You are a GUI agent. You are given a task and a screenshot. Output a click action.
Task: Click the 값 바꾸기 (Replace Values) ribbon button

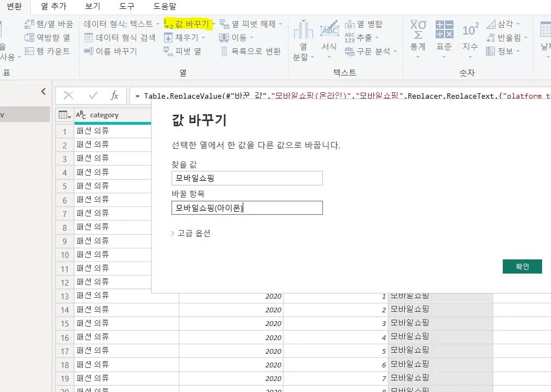187,24
